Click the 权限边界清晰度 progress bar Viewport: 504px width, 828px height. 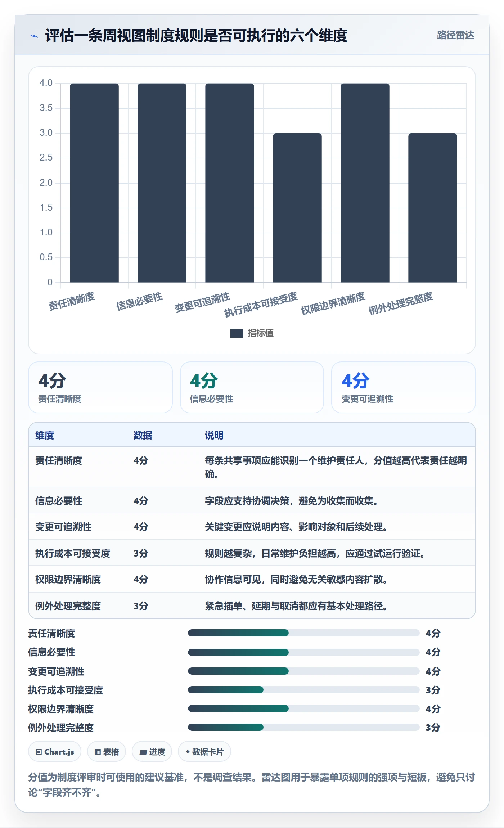[303, 708]
